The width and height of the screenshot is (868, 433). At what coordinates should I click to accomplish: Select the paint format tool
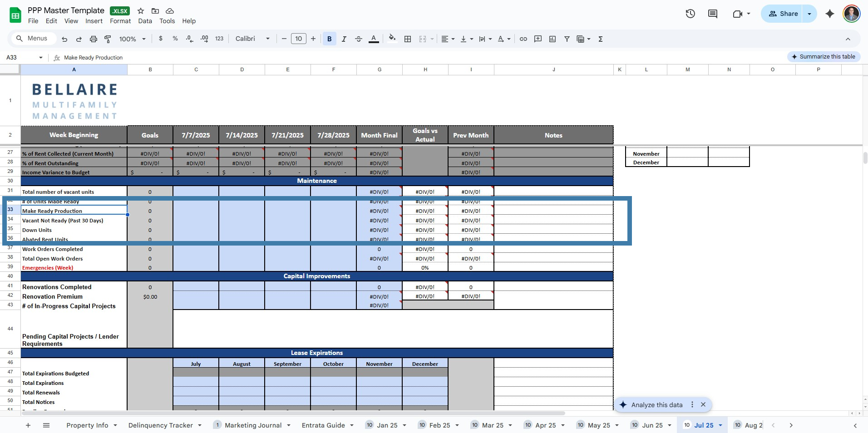point(108,39)
